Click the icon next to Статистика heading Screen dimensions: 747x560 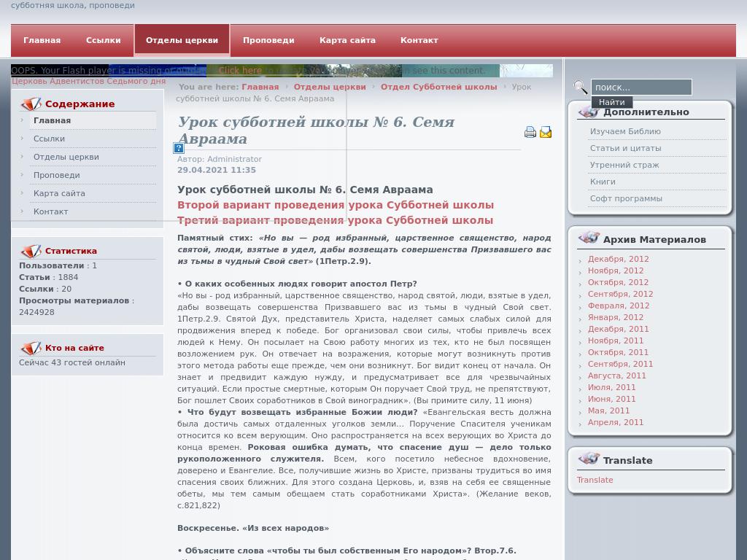31,249
